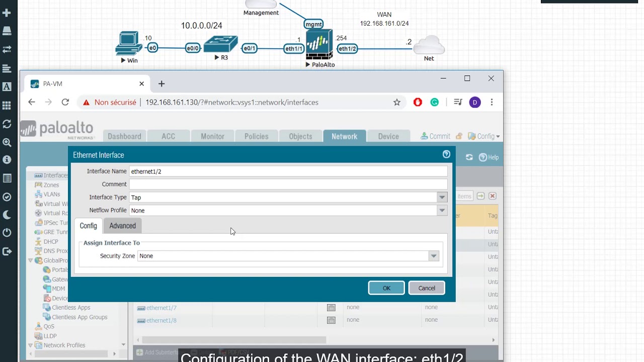644x362 pixels.
Task: Open the Config dropdown menu
Action: point(484,136)
